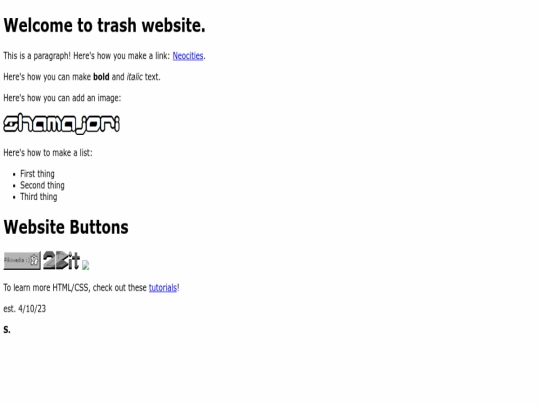Image resolution: width=540 pixels, height=405 pixels.
Task: Click the 'This is a paragraph!' sentence
Action: point(37,56)
